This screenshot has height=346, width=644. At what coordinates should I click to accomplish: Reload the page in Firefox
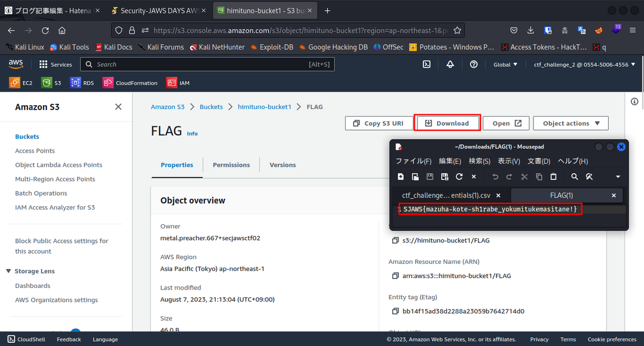point(45,31)
